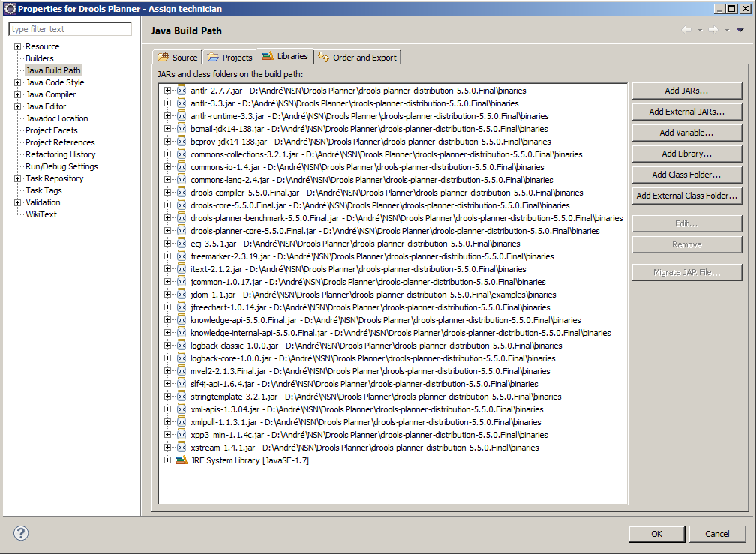Screen dimensions: 756x554
Task: Click the forward navigation arrow icon
Action: [x=712, y=30]
